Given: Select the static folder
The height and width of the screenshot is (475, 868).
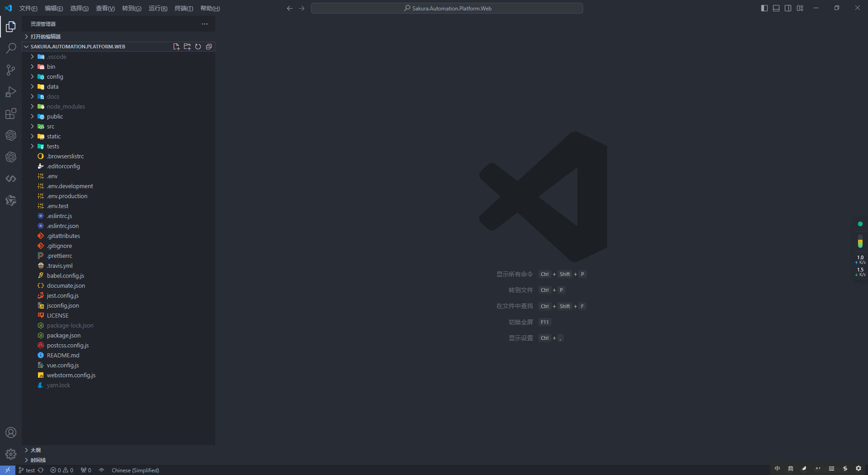Looking at the screenshot, I should [118, 136].
